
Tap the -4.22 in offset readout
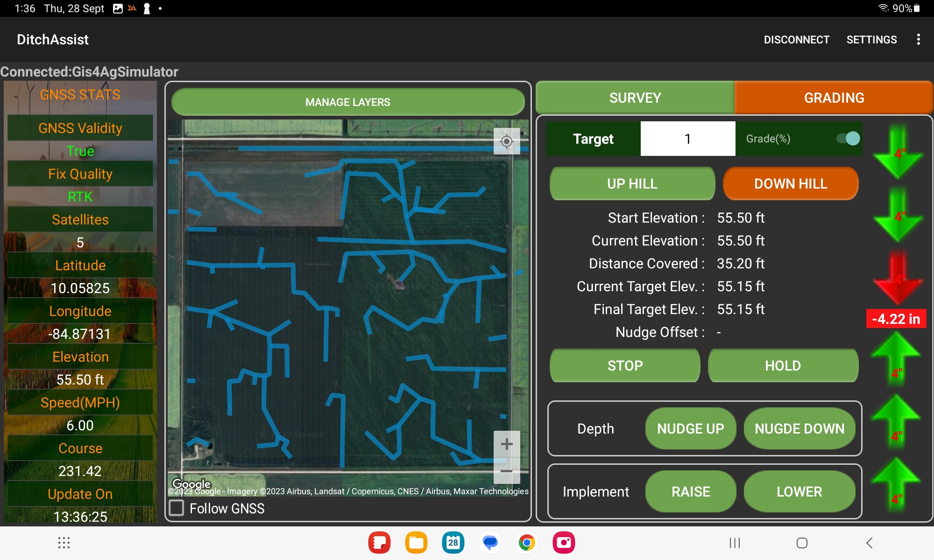pyautogui.click(x=896, y=319)
